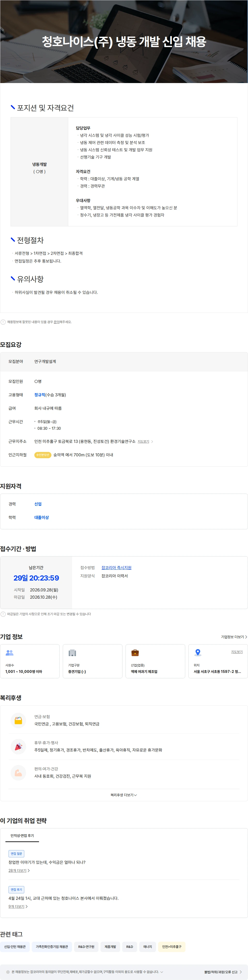Click the 정규직 employment type link
248x980 pixels.
[x=40, y=395]
